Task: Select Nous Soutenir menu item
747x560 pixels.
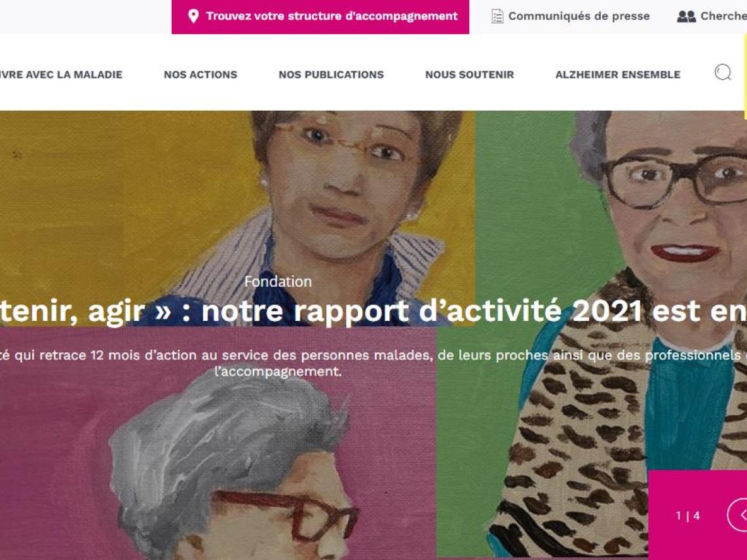Action: pos(469,74)
